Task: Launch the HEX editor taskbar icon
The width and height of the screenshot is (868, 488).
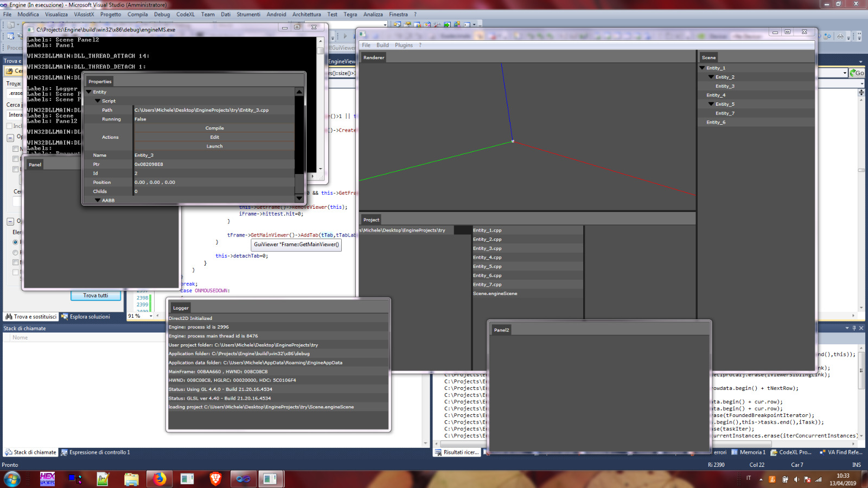Action: click(47, 479)
